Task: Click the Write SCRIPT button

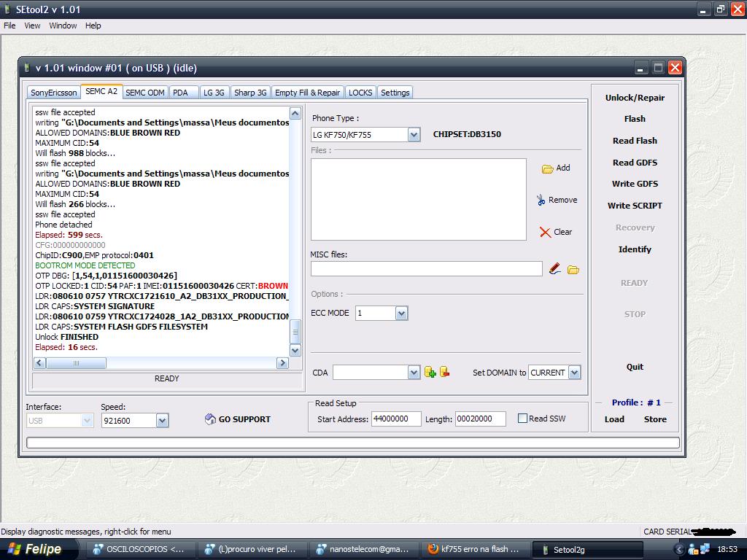Action: tap(635, 205)
